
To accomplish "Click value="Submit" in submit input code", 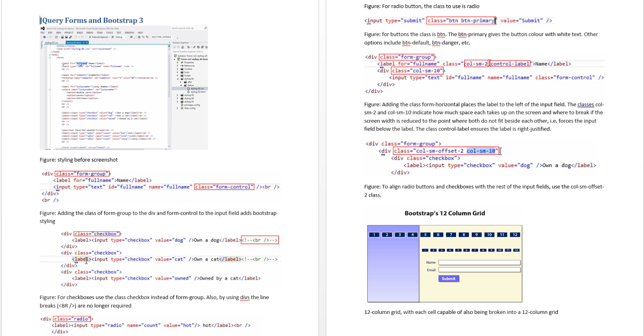I will (x=522, y=21).
